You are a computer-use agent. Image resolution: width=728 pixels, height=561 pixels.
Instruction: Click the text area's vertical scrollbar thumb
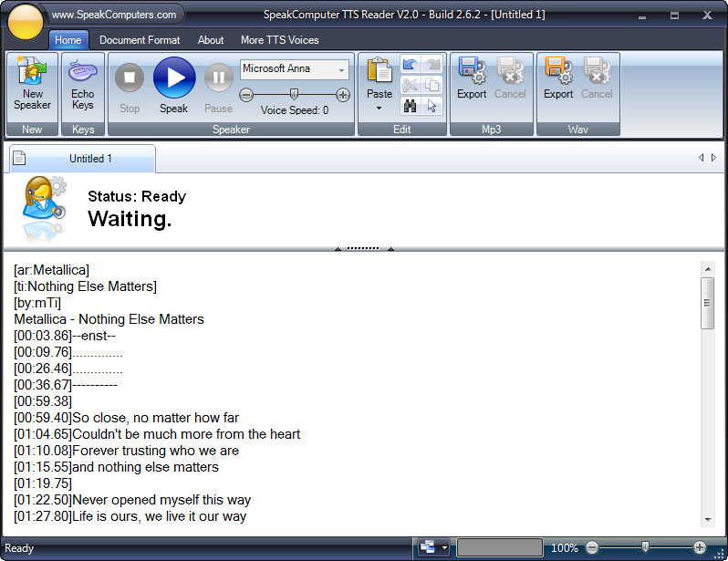tap(707, 302)
